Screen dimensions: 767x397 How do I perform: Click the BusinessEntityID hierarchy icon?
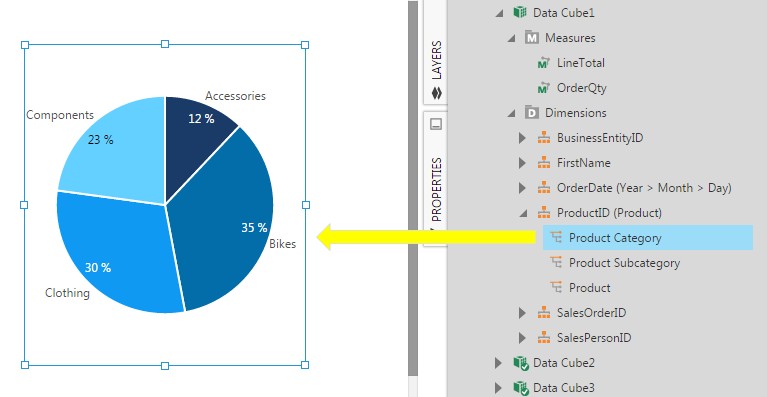tap(544, 138)
